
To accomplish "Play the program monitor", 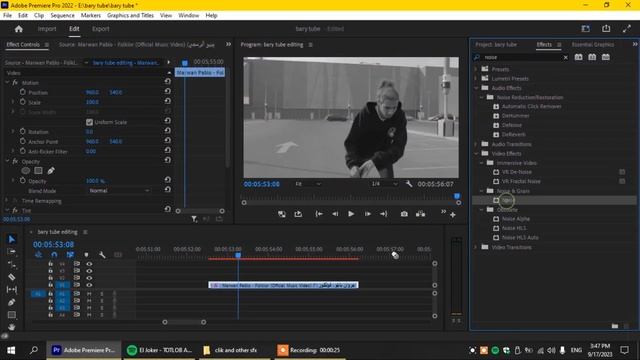I will [x=351, y=214].
